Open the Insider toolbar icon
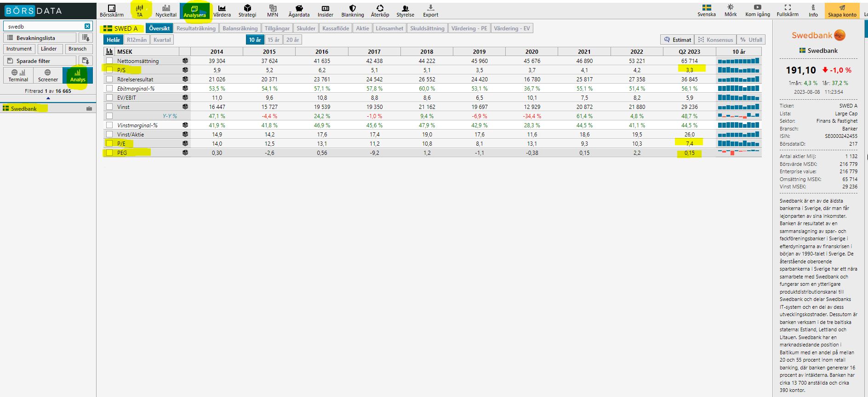Image resolution: width=868 pixels, height=397 pixels. coord(325,11)
